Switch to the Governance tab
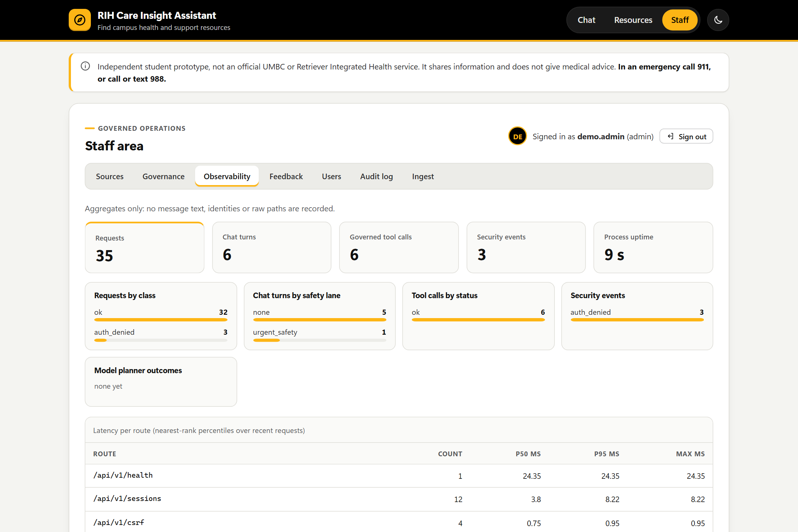Image resolution: width=798 pixels, height=532 pixels. point(163,176)
